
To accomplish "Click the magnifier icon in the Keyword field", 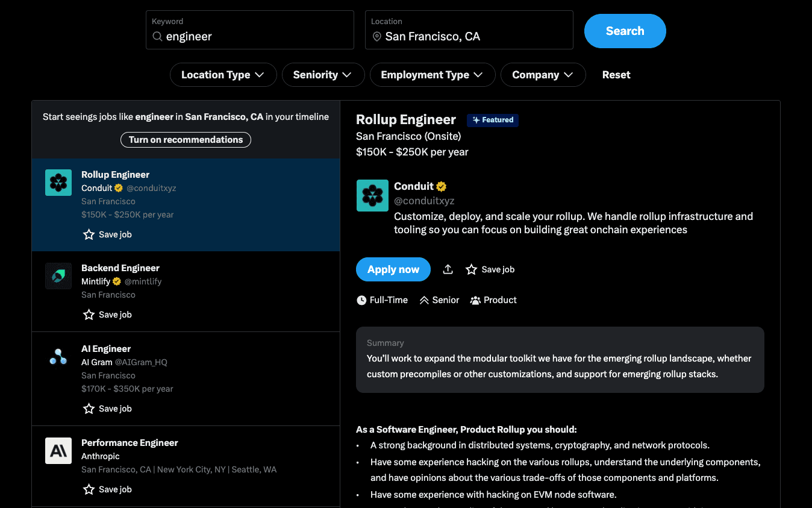I will point(157,37).
